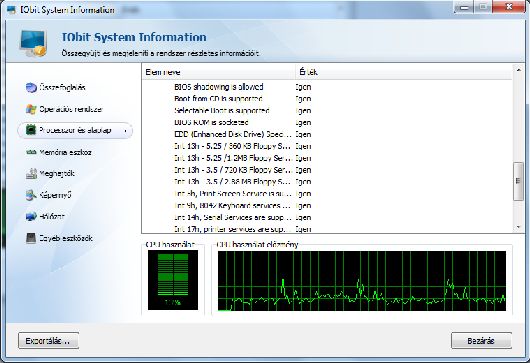Sort by the Érték column header
This screenshot has width=530, height=363.
[404, 72]
